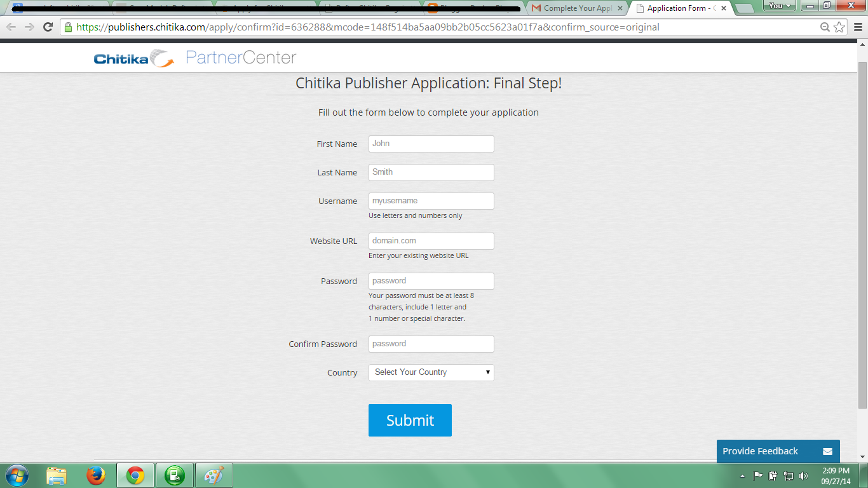Image resolution: width=868 pixels, height=488 pixels.
Task: Click the page scrollbar down arrow
Action: click(x=862, y=456)
